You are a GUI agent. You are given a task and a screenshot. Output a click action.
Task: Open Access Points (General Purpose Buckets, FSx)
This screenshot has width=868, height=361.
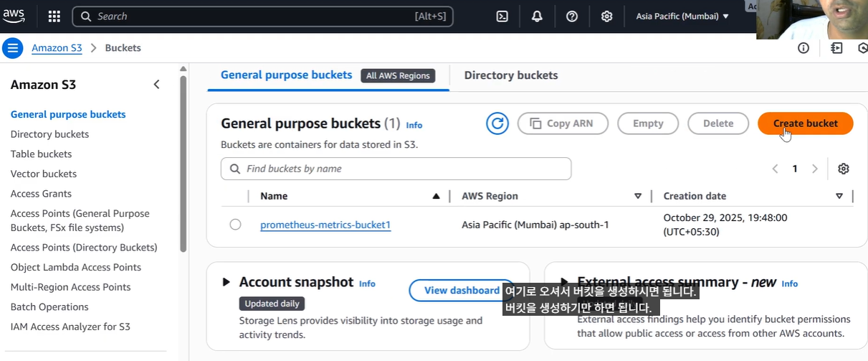80,220
